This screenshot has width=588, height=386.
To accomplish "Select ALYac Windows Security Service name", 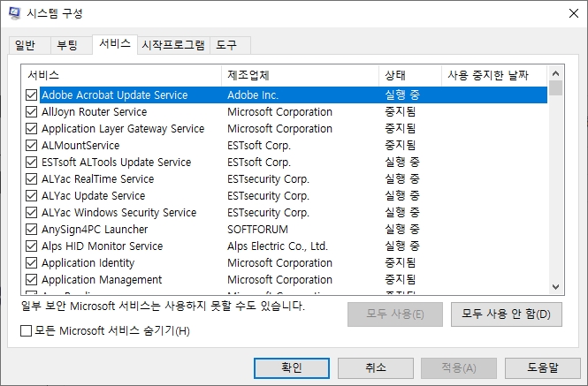I will click(118, 213).
